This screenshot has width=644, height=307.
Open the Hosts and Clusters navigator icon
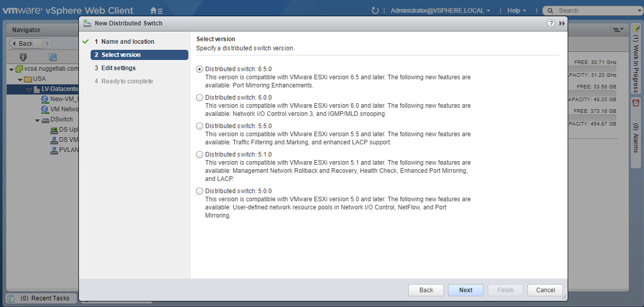coord(23,57)
